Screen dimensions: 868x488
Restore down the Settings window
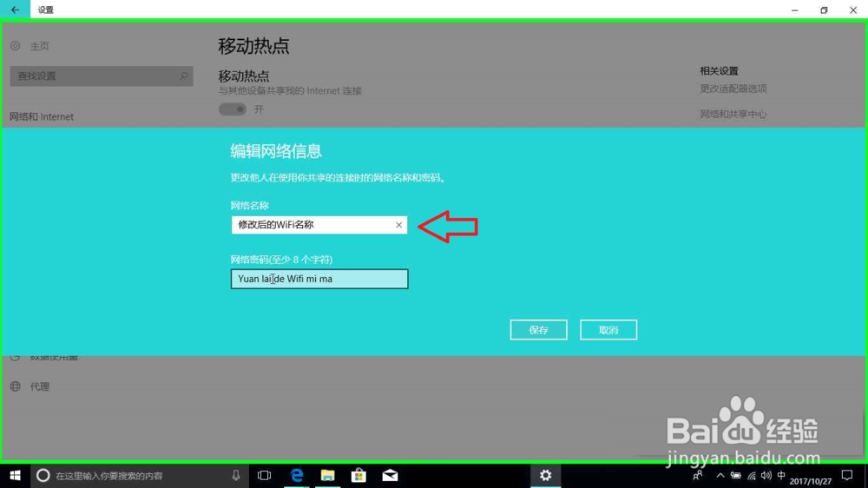(825, 10)
